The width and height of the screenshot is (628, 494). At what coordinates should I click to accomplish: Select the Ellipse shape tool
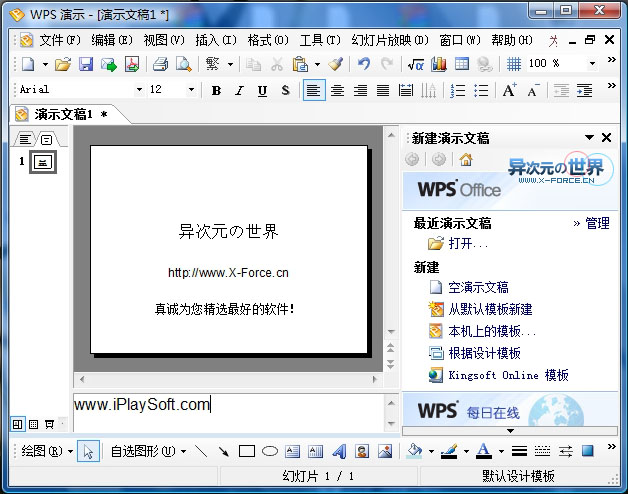[x=270, y=452]
